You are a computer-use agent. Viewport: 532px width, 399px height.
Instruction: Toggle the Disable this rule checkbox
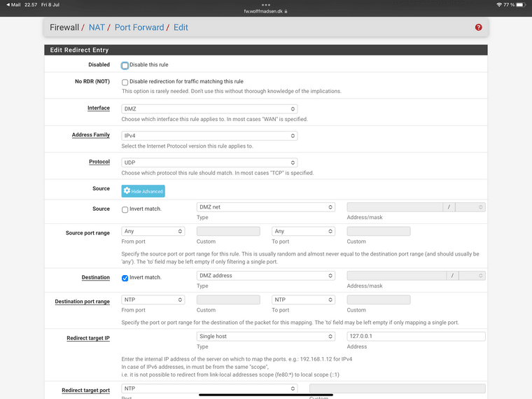(125, 66)
